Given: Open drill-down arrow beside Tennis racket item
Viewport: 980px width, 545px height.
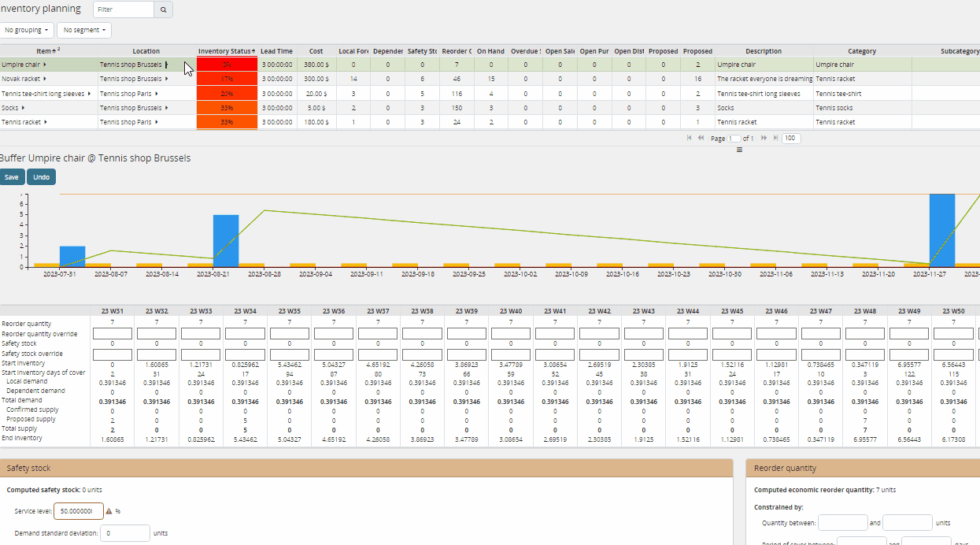Looking at the screenshot, I should pyautogui.click(x=46, y=122).
